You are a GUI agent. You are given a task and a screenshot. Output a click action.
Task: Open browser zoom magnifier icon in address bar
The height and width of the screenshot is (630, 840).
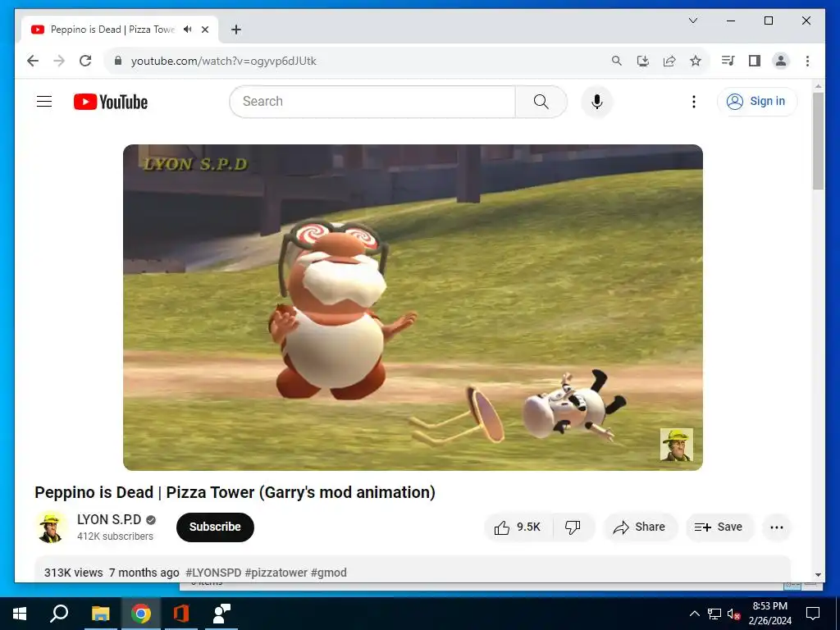pyautogui.click(x=617, y=61)
